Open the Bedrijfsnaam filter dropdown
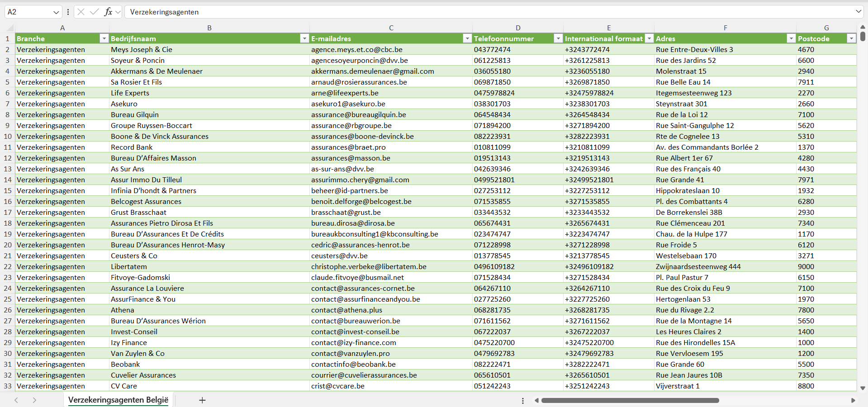This screenshot has width=868, height=407. click(x=304, y=39)
